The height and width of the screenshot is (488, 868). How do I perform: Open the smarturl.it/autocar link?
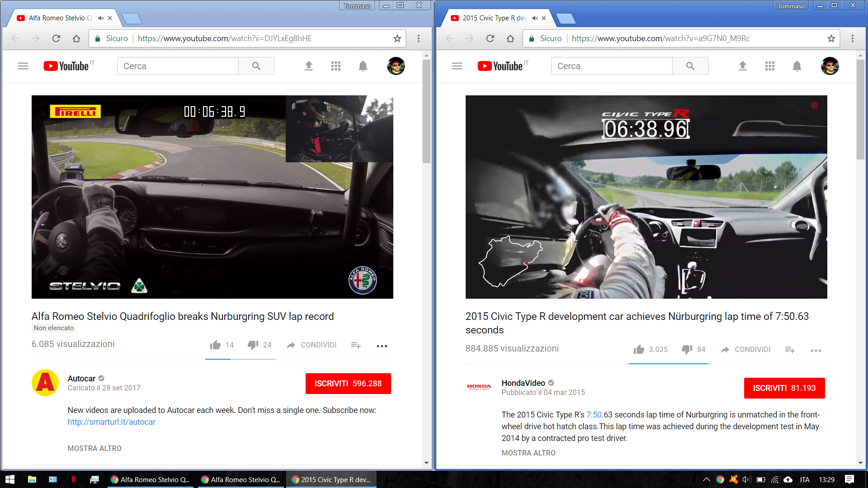click(112, 422)
